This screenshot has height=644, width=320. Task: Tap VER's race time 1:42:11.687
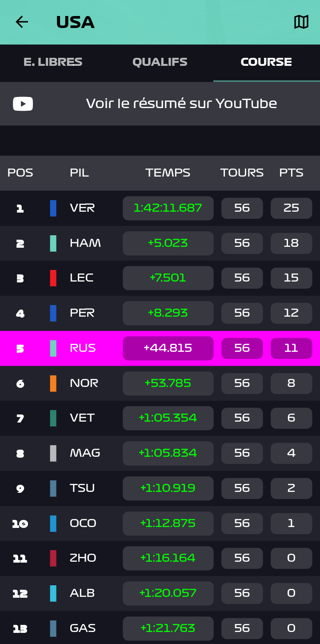pyautogui.click(x=168, y=208)
